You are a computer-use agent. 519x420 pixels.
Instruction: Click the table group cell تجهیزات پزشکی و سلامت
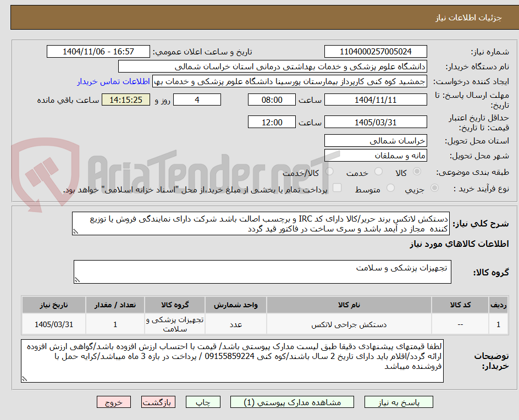(175, 324)
